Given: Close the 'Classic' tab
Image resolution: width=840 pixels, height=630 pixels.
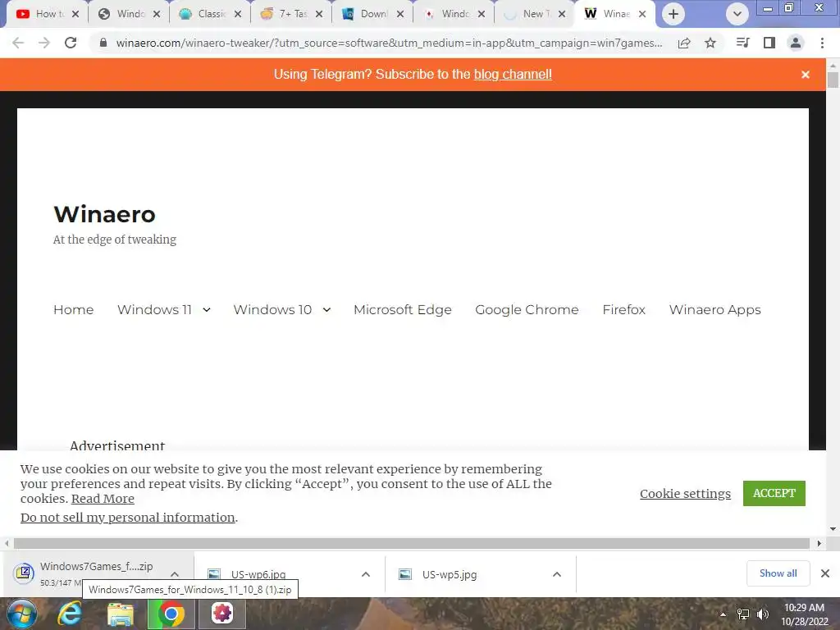Looking at the screenshot, I should pyautogui.click(x=238, y=14).
